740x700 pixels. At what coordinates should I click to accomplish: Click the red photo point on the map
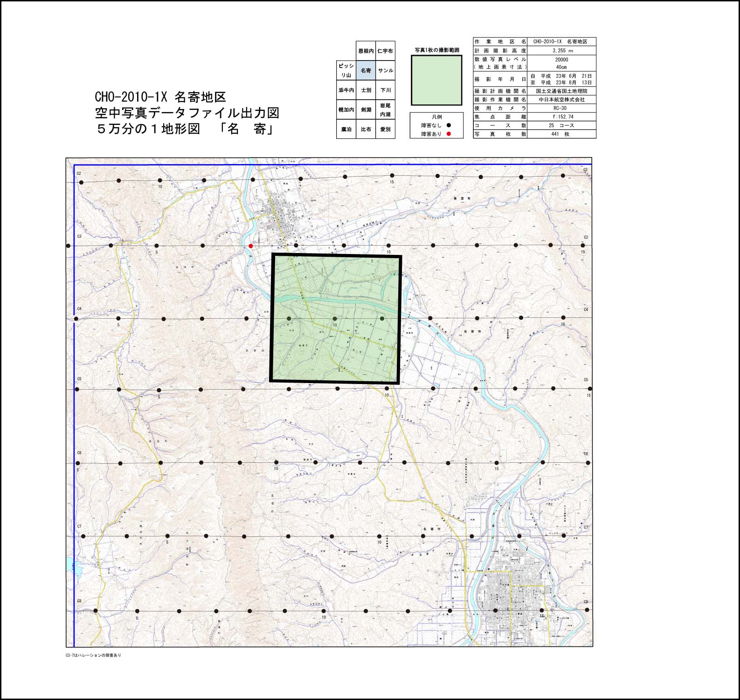coord(251,246)
